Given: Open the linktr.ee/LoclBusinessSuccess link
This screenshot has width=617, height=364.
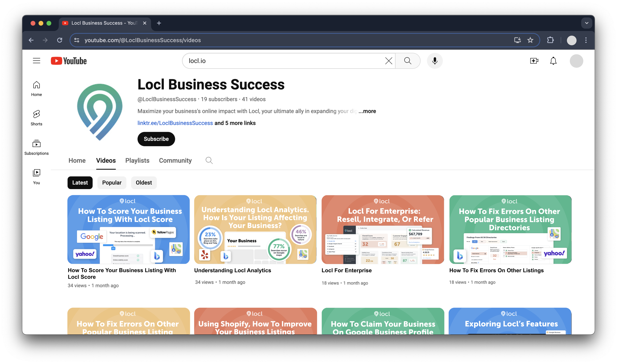Looking at the screenshot, I should point(175,123).
